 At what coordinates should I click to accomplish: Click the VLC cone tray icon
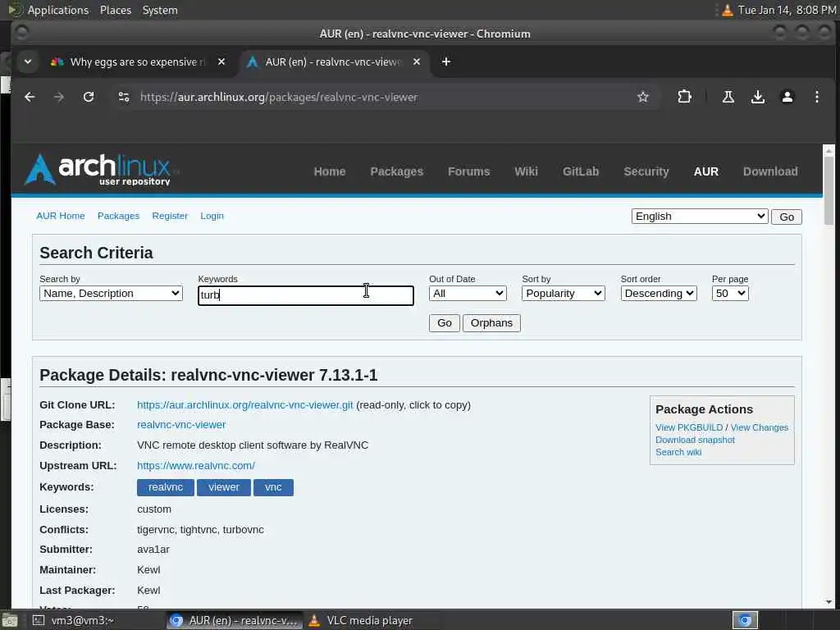727,10
